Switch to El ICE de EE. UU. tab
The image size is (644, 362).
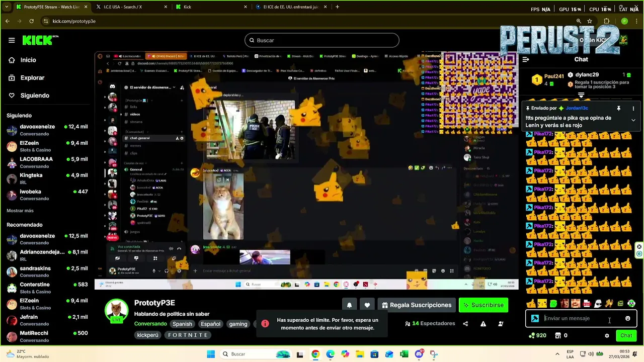pos(291,7)
